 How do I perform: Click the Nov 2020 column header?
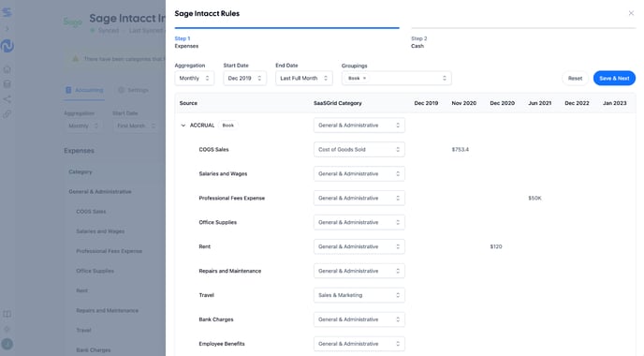463,103
